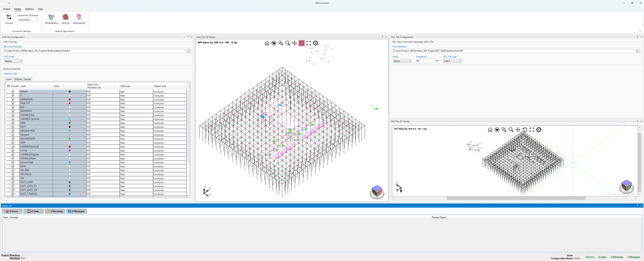Uncheck Convert for the GROUNDMATS layer
The image size is (644, 261).
pos(13,139)
